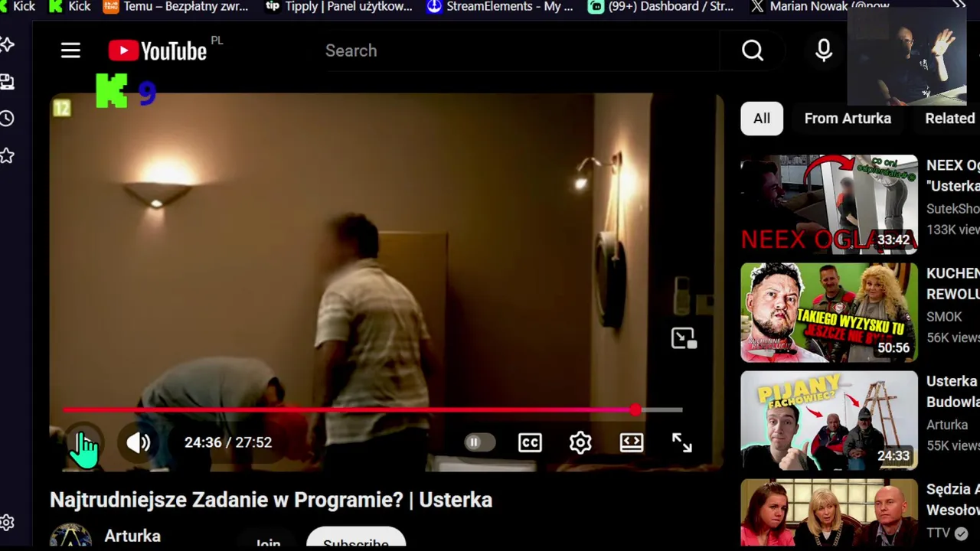This screenshot has width=980, height=551.
Task: Open NEEX OGLĄDA video thumbnail
Action: pos(829,204)
